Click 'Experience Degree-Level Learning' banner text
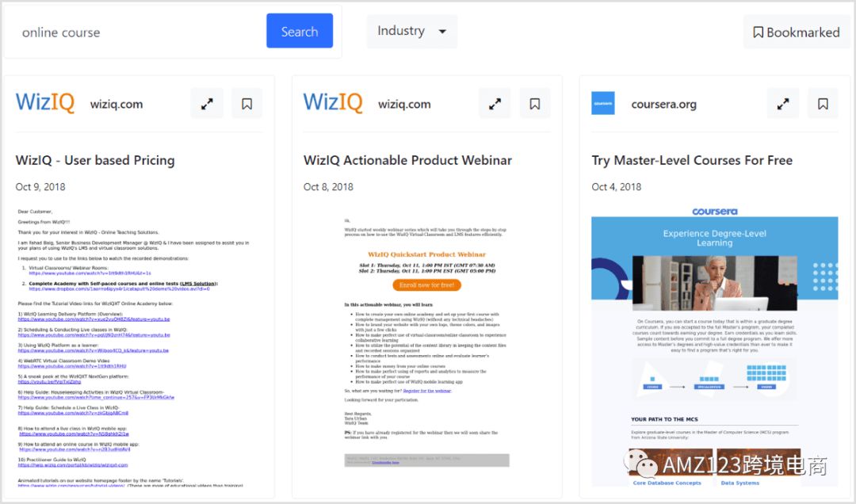 pos(715,238)
